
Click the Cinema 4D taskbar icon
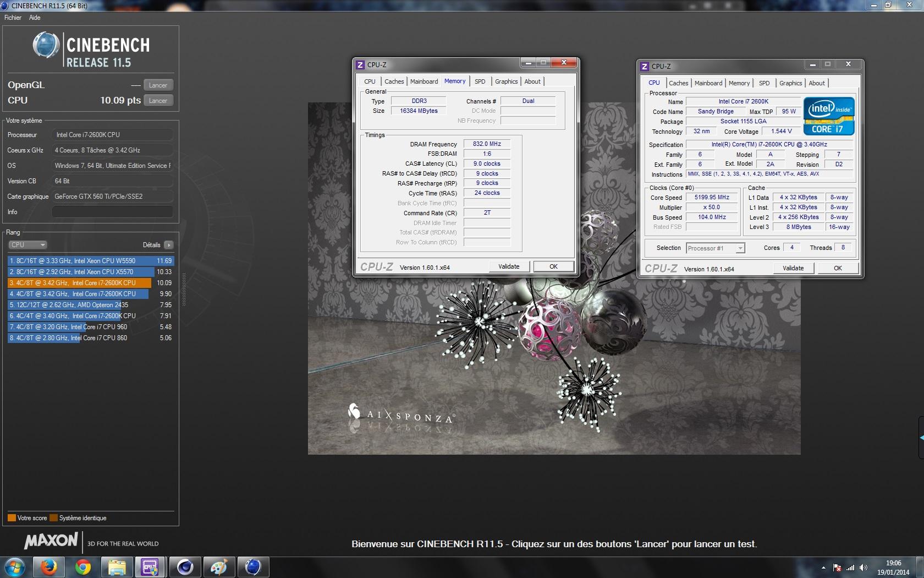click(x=185, y=567)
